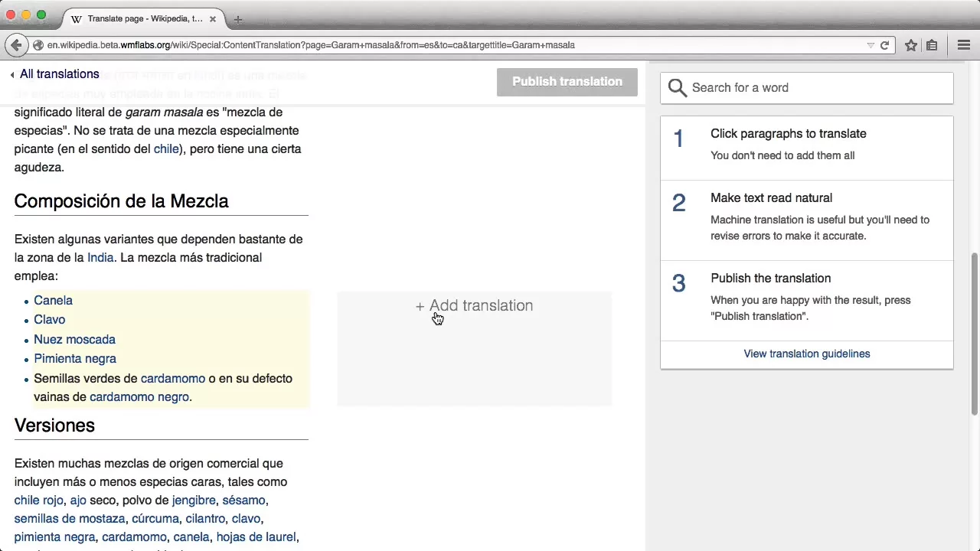Click step 2 Make text read natural
The image size is (980, 551).
point(807,220)
